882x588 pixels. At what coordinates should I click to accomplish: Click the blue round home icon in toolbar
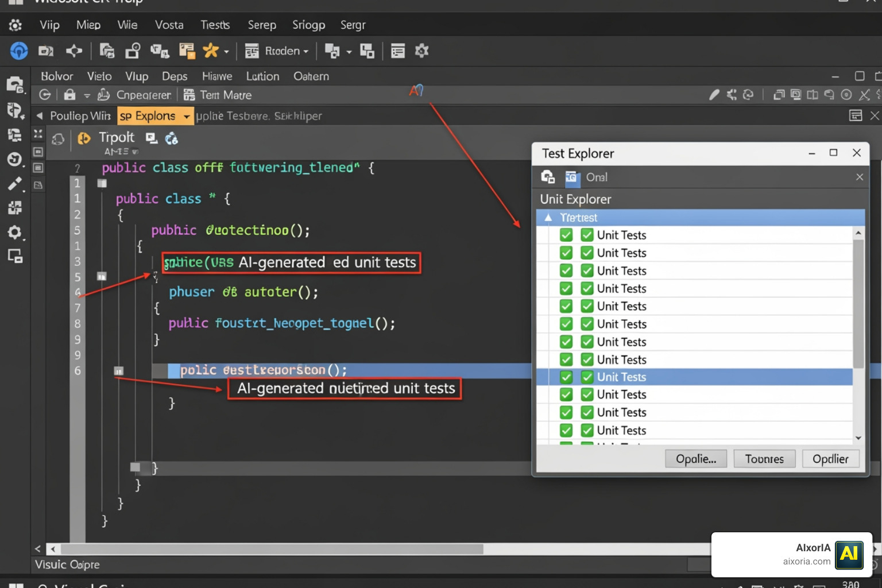(x=19, y=51)
